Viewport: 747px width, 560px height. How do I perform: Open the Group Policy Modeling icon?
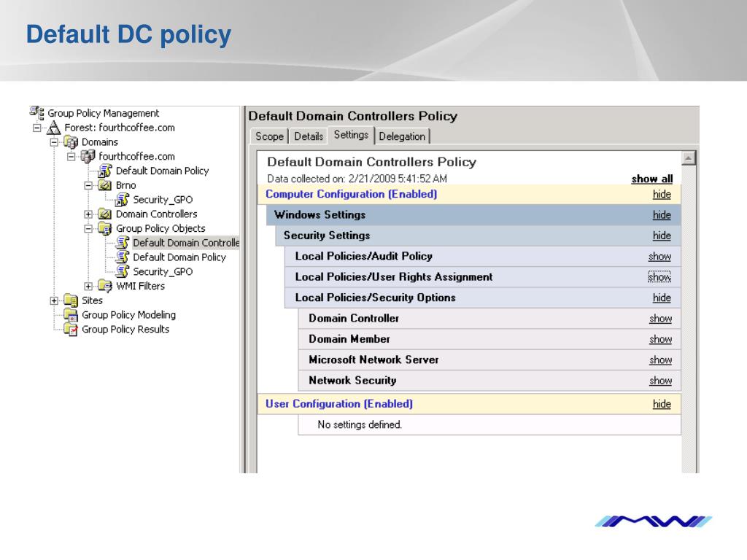tap(71, 315)
